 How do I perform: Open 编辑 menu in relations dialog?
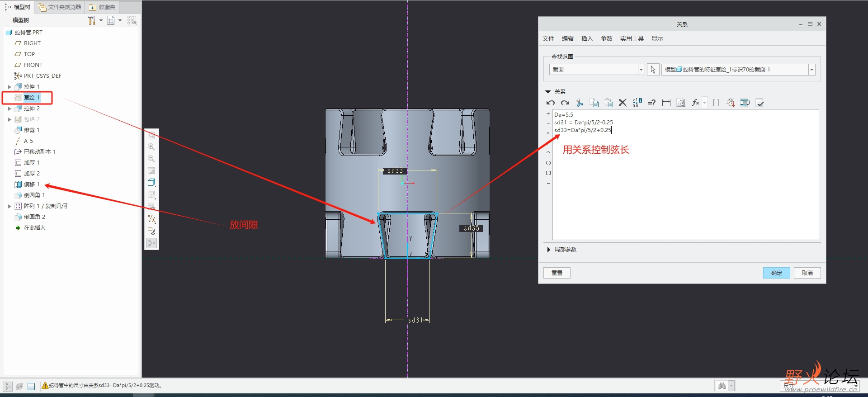click(568, 38)
